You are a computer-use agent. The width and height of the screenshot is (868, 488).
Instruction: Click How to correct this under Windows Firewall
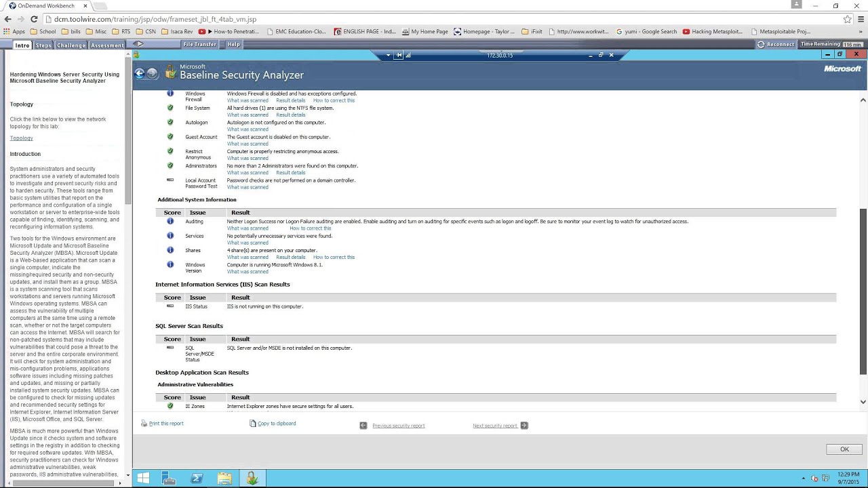click(334, 100)
